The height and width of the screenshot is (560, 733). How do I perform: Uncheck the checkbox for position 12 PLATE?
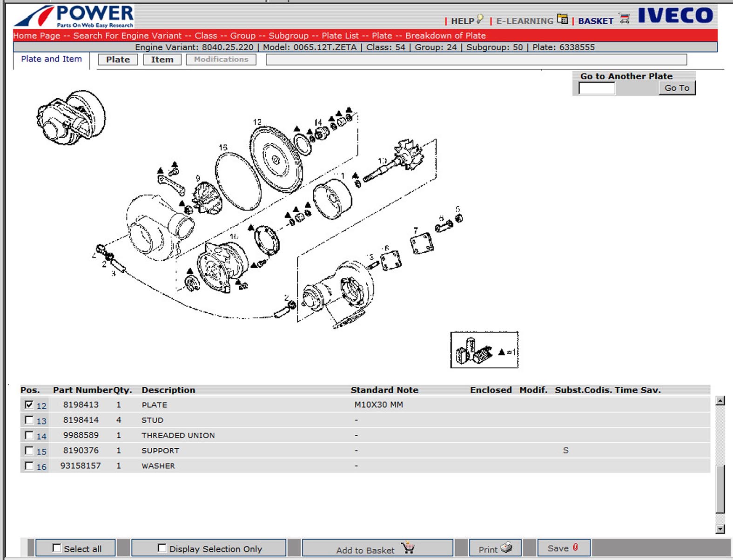[29, 405]
